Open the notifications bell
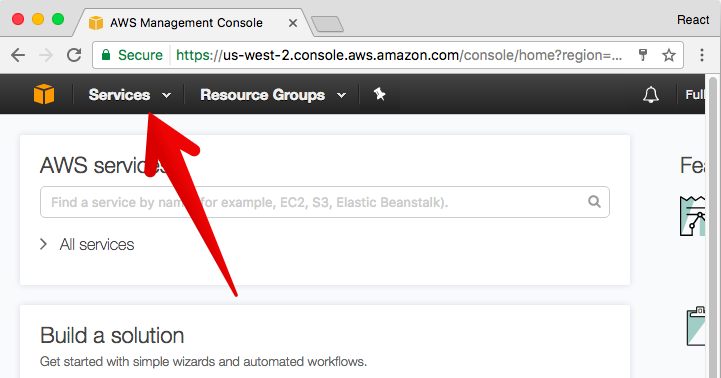 651,95
